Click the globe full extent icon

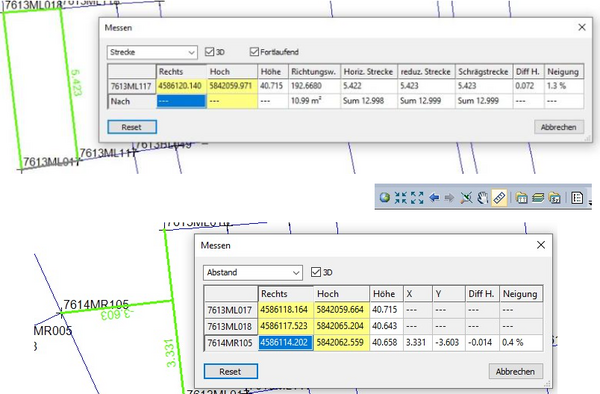[385, 197]
